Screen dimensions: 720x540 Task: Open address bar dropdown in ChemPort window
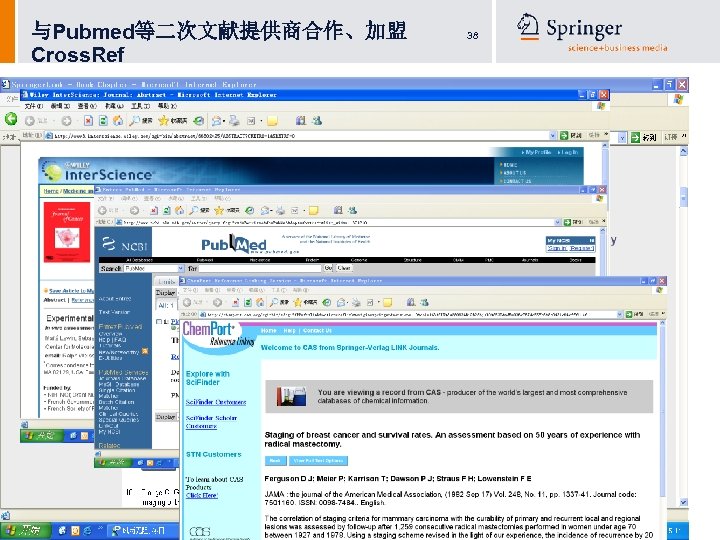(x=620, y=314)
